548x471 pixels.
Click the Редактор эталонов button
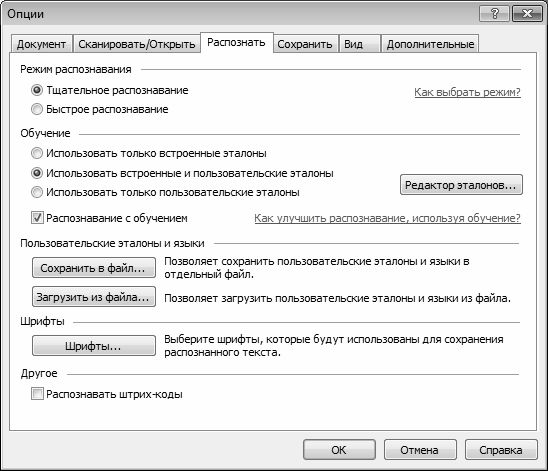tap(461, 185)
